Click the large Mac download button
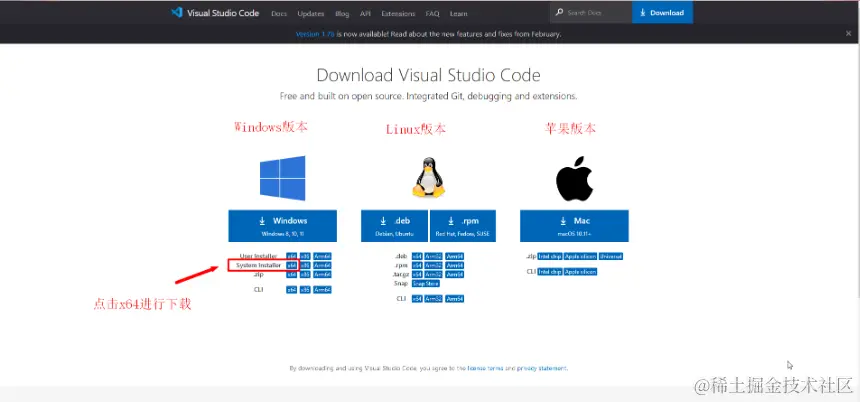 (574, 225)
